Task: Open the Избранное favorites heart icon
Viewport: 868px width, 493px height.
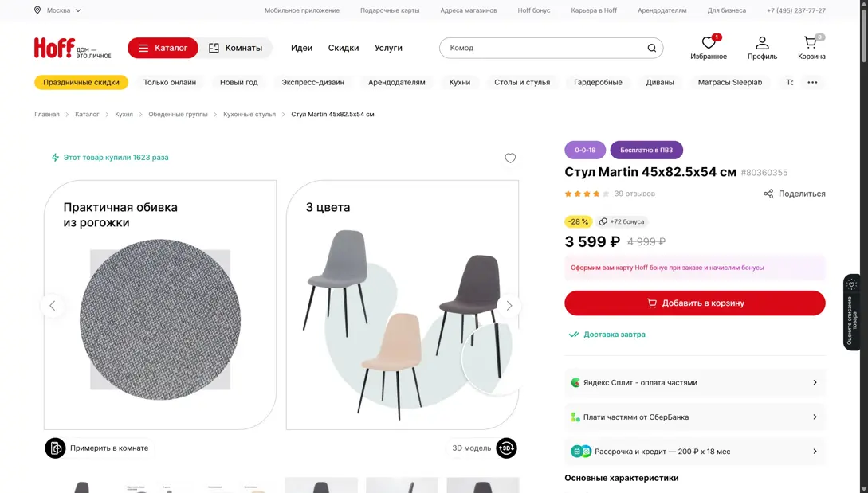Action: [708, 43]
